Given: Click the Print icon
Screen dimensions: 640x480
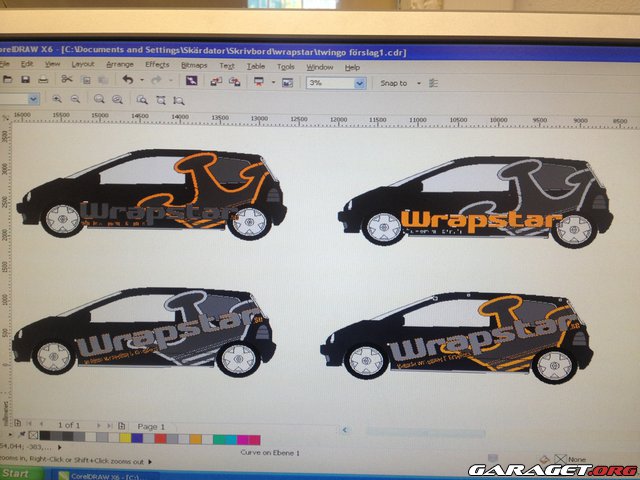Looking at the screenshot, I should 42,80.
